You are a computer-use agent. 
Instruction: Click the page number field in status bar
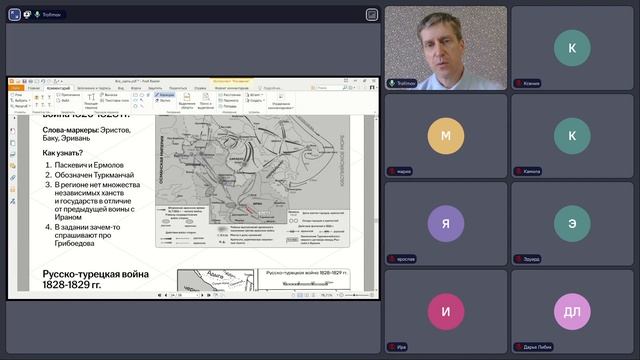pyautogui.click(x=184, y=295)
